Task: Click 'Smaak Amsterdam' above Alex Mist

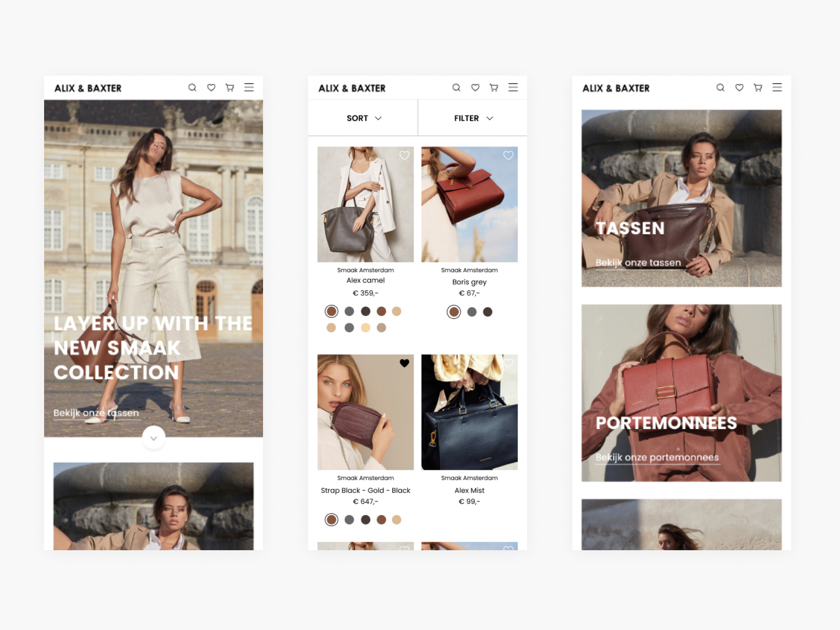Action: point(469,478)
